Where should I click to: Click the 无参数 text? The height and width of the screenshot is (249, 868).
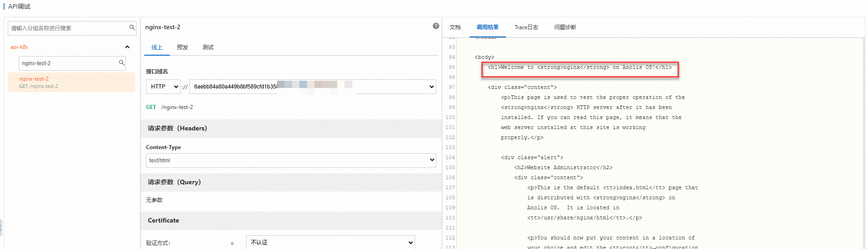click(154, 200)
